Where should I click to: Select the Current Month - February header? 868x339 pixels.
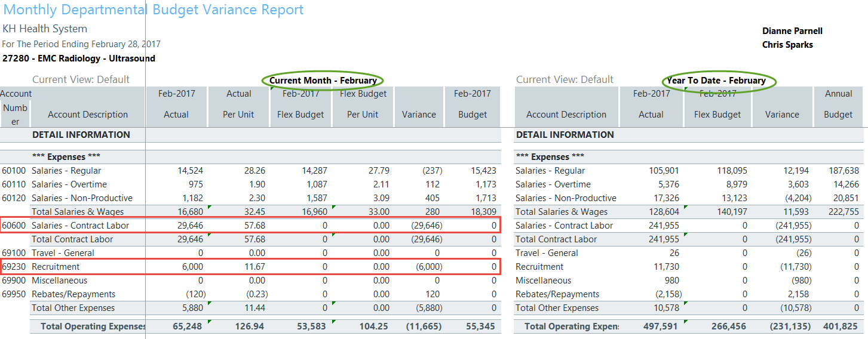323,80
